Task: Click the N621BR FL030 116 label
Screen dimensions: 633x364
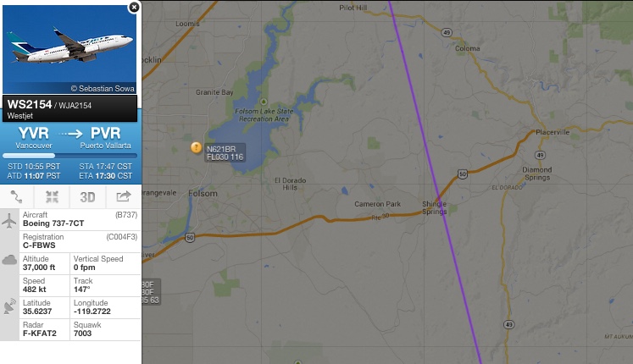Action: click(225, 152)
